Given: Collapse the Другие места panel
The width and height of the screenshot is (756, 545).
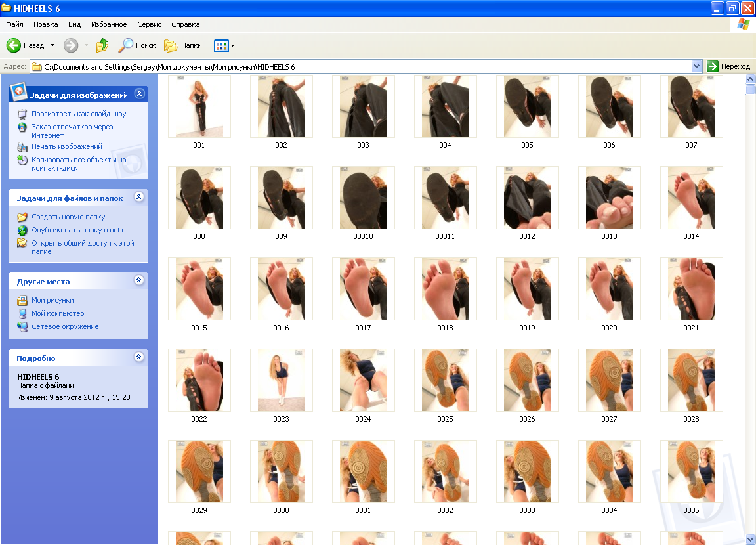Looking at the screenshot, I should (x=139, y=280).
